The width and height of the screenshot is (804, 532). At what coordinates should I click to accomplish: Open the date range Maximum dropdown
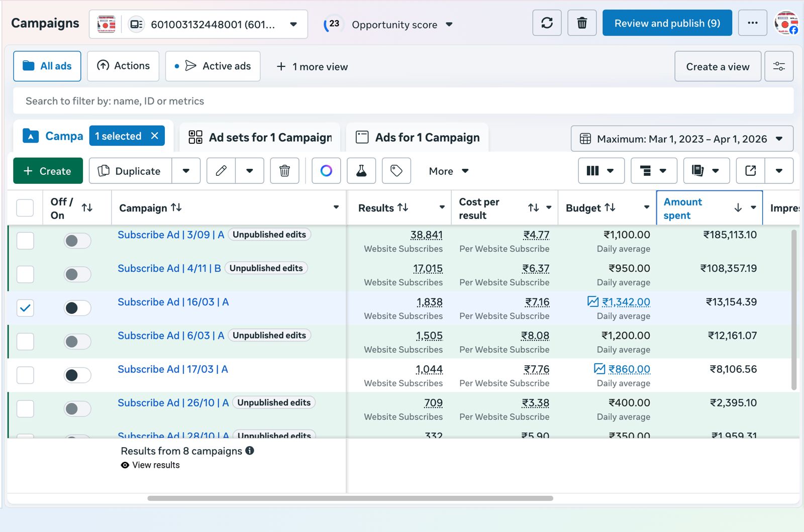(x=682, y=139)
